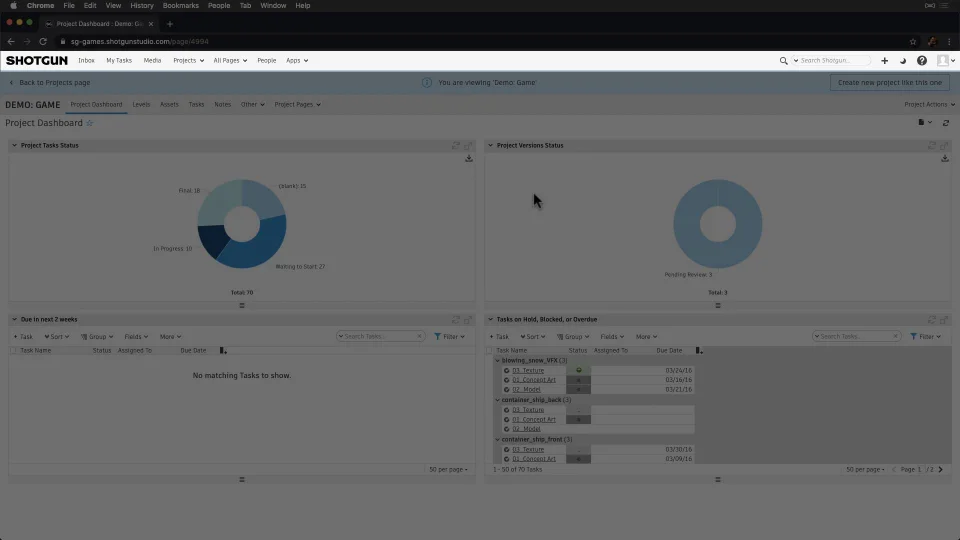Screen dimensions: 960x540
Task: Add Task in Tasks on Hold panel
Action: click(500, 337)
